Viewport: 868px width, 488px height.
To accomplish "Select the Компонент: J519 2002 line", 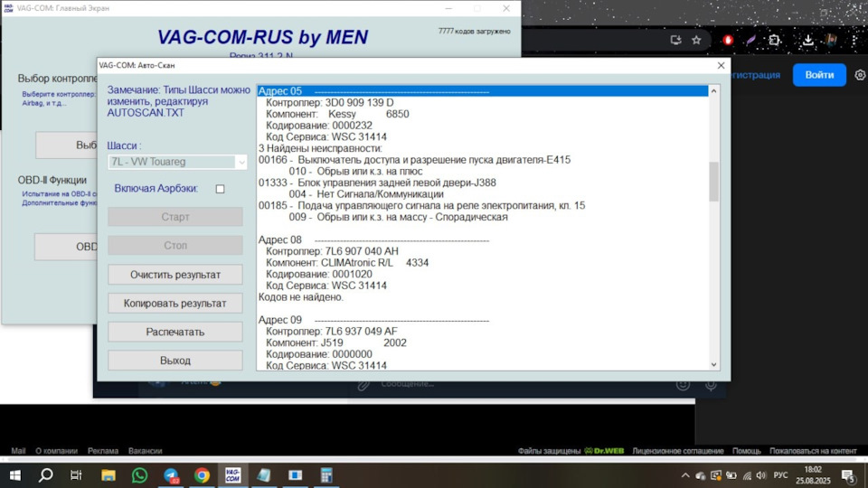I will (x=336, y=343).
